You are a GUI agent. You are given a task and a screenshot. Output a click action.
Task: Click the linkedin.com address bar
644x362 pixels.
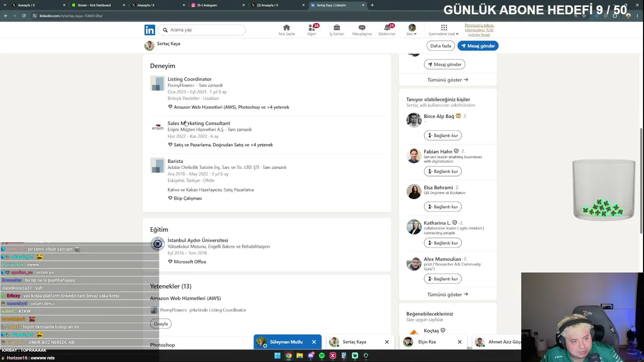(x=302, y=16)
